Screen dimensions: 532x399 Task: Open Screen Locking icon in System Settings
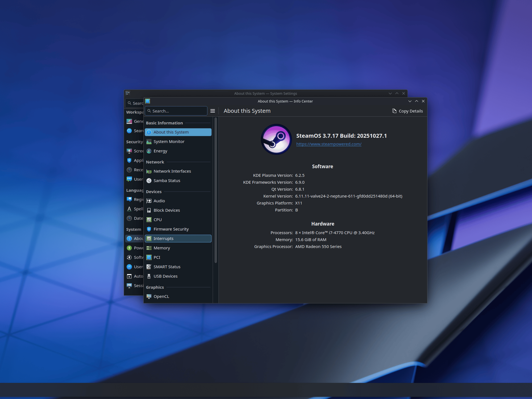pyautogui.click(x=129, y=151)
